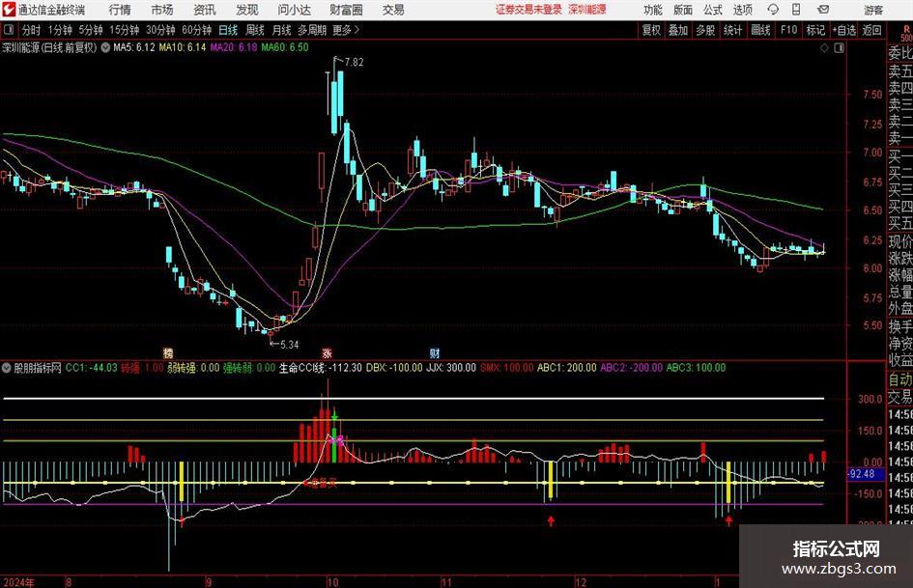Click the 12 month marker on timeline
This screenshot has width=913, height=588.
tap(581, 581)
